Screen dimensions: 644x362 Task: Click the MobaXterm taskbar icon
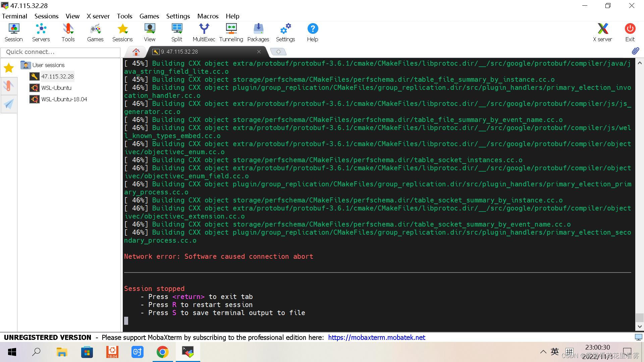click(188, 352)
